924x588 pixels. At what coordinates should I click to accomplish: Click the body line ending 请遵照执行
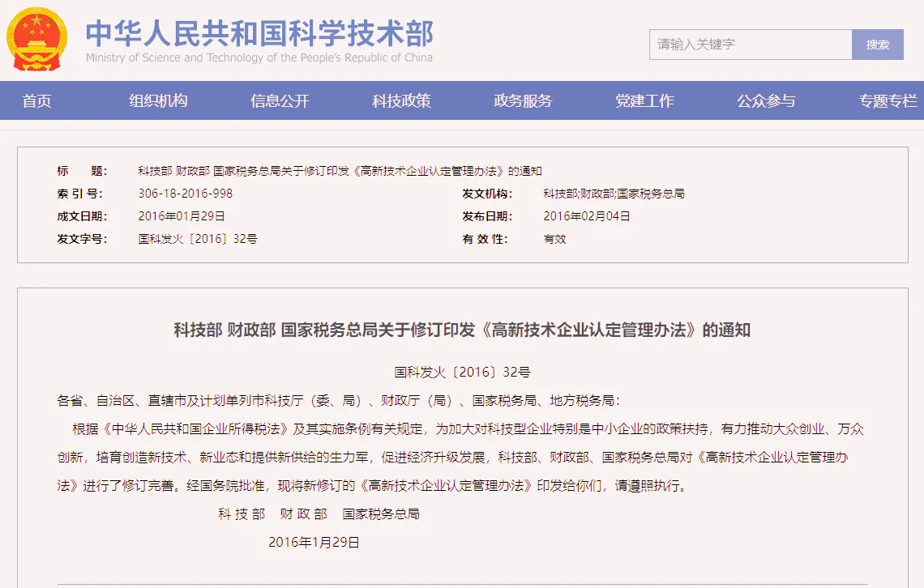pos(372,486)
